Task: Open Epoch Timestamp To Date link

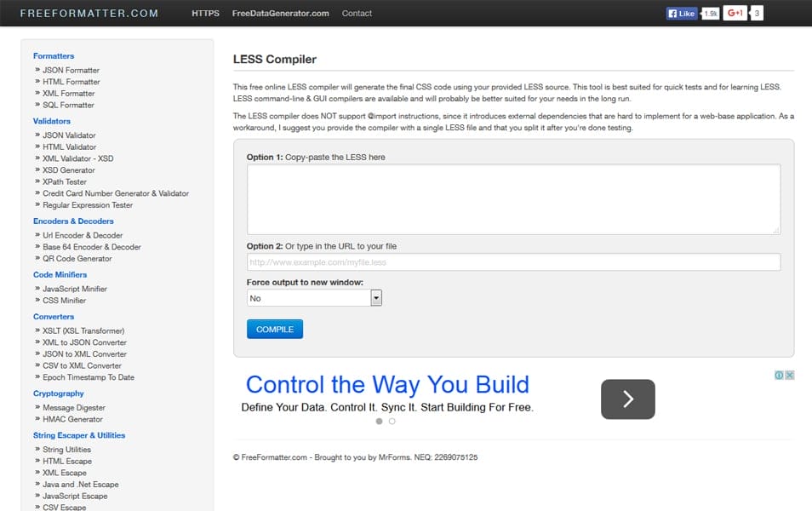Action: (89, 377)
